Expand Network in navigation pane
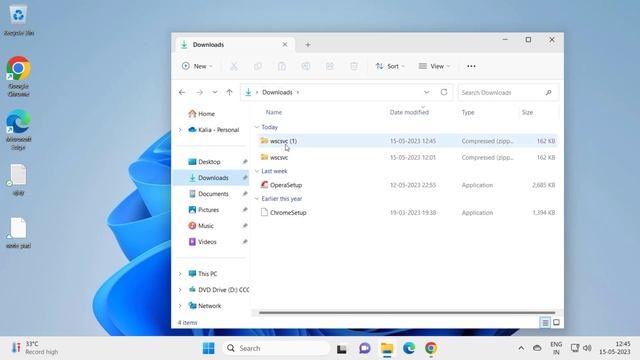The width and height of the screenshot is (640, 360). (x=180, y=306)
